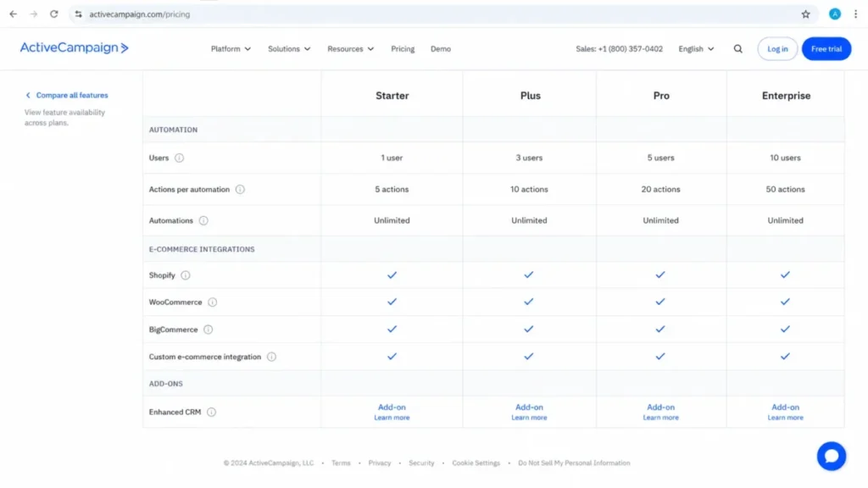Open the chat bubble widget
The height and width of the screenshot is (488, 868).
(x=831, y=456)
